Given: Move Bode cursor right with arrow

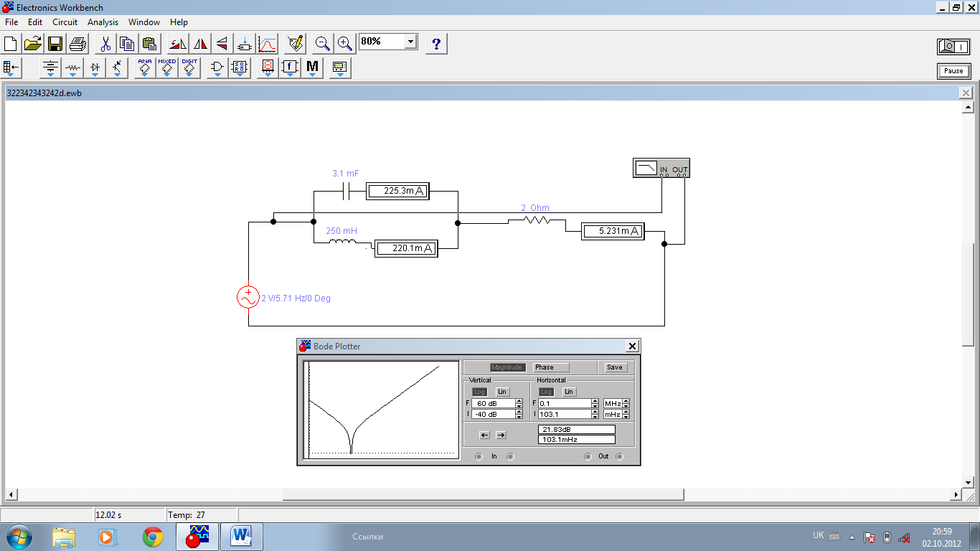Looking at the screenshot, I should tap(501, 435).
